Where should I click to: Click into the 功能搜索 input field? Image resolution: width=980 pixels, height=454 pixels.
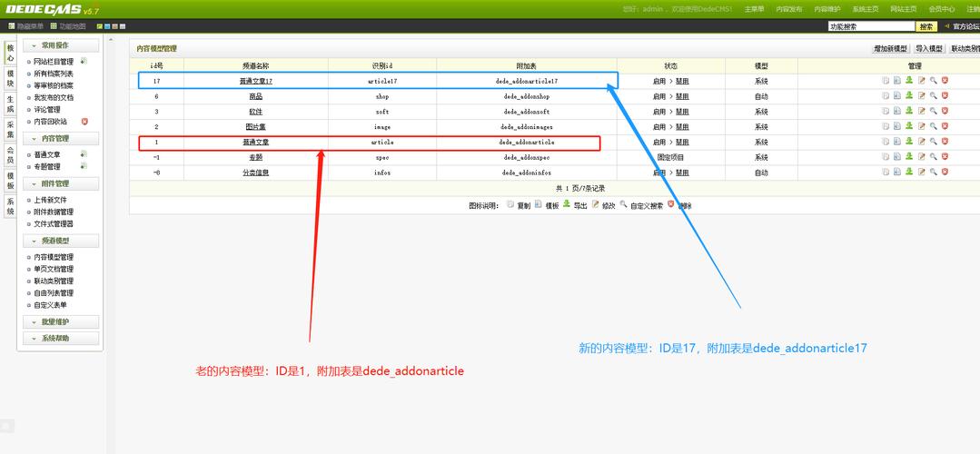point(871,26)
